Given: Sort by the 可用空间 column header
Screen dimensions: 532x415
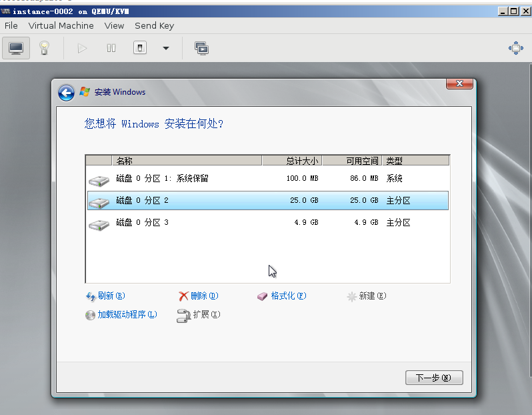Looking at the screenshot, I should [x=352, y=160].
